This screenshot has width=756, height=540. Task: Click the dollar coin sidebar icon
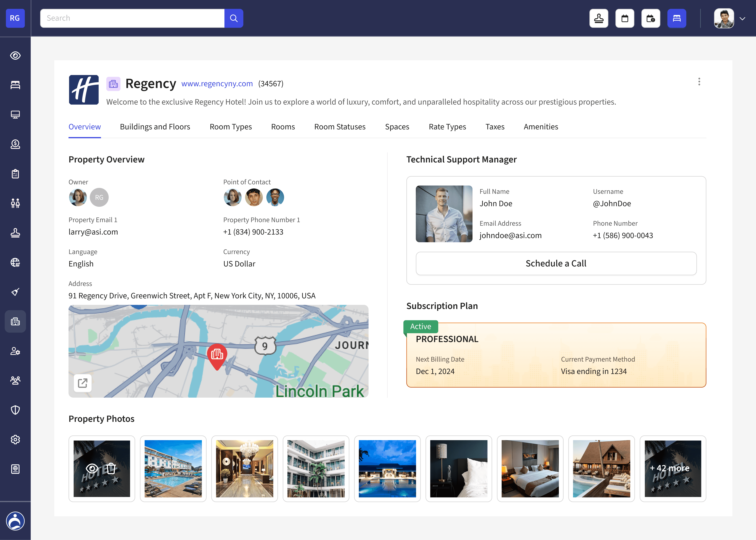[15, 144]
